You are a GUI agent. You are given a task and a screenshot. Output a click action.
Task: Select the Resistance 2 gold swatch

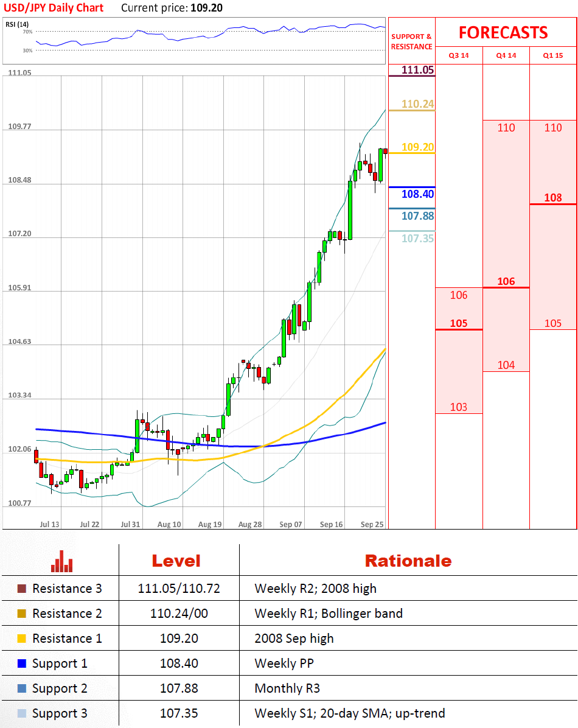pyautogui.click(x=22, y=614)
